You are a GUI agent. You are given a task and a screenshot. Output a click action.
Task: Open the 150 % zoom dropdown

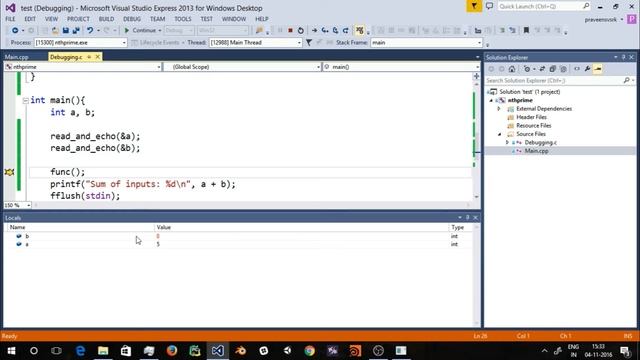[28, 205]
